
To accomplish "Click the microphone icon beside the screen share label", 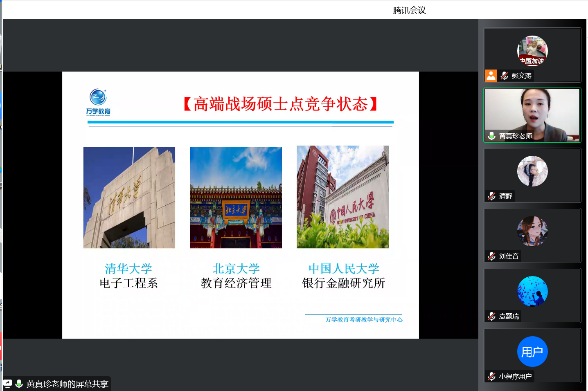I will point(19,384).
